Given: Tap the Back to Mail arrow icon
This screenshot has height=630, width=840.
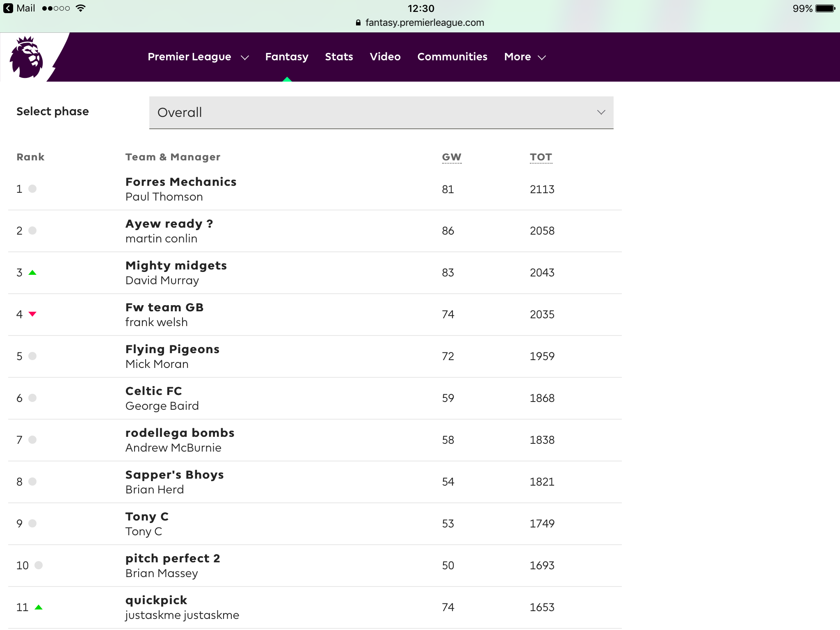Looking at the screenshot, I should [x=8, y=8].
